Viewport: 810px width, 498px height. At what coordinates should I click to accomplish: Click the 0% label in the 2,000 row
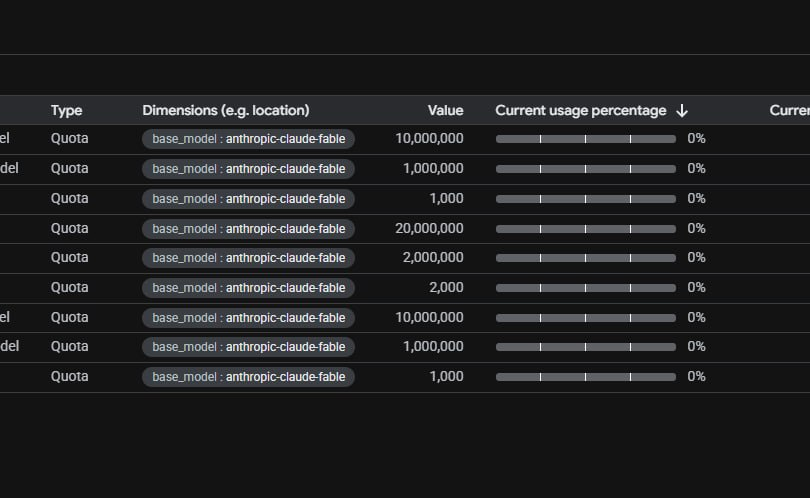click(696, 287)
